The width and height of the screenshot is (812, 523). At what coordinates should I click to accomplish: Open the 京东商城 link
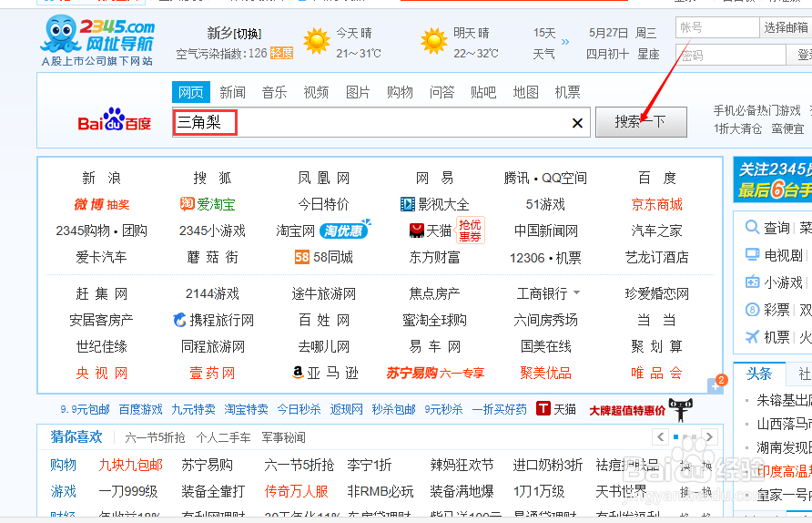coord(656,204)
